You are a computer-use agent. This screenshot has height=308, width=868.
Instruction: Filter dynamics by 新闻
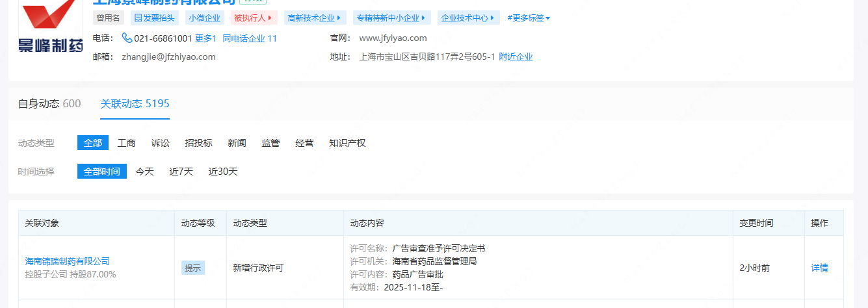(x=237, y=143)
